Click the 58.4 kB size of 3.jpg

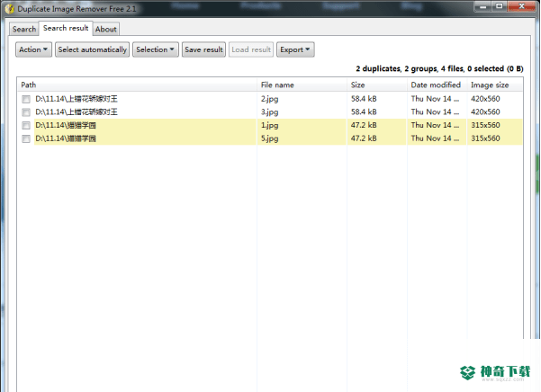coord(364,112)
